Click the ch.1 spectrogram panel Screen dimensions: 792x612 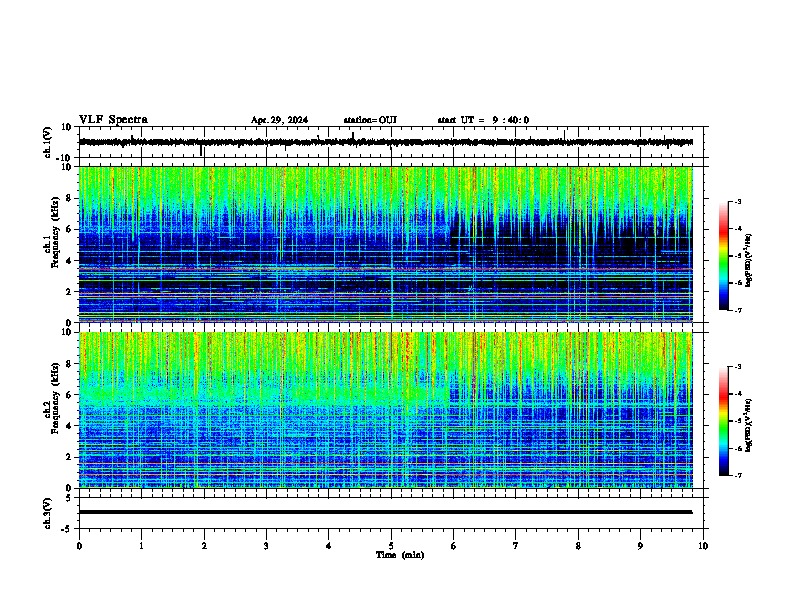click(x=386, y=244)
